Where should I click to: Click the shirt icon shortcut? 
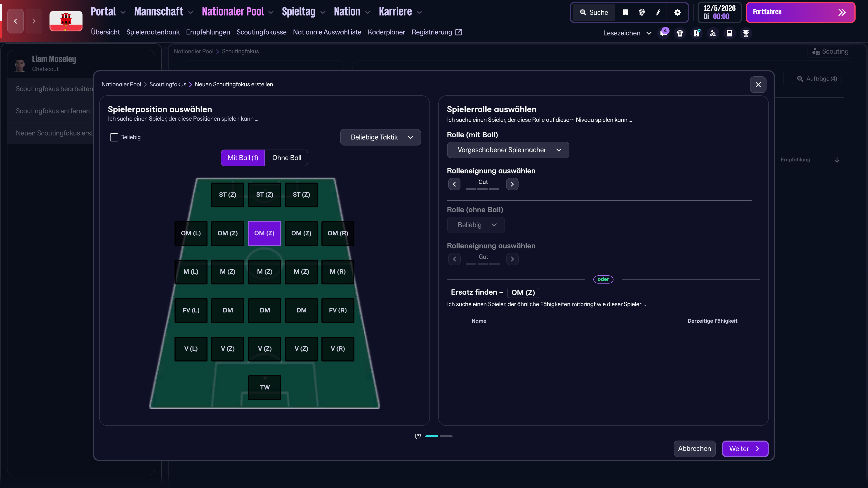pos(680,33)
